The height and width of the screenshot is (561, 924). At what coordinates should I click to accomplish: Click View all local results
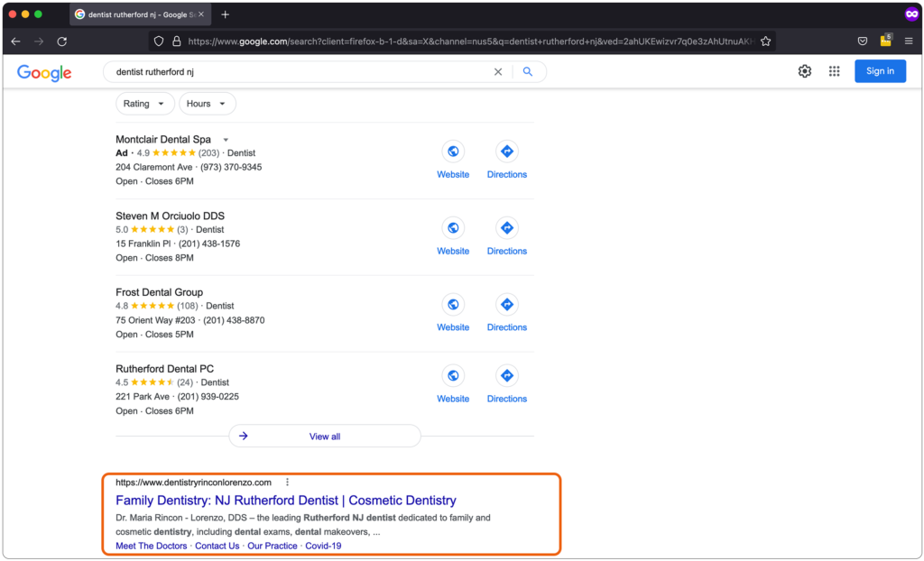click(x=325, y=437)
